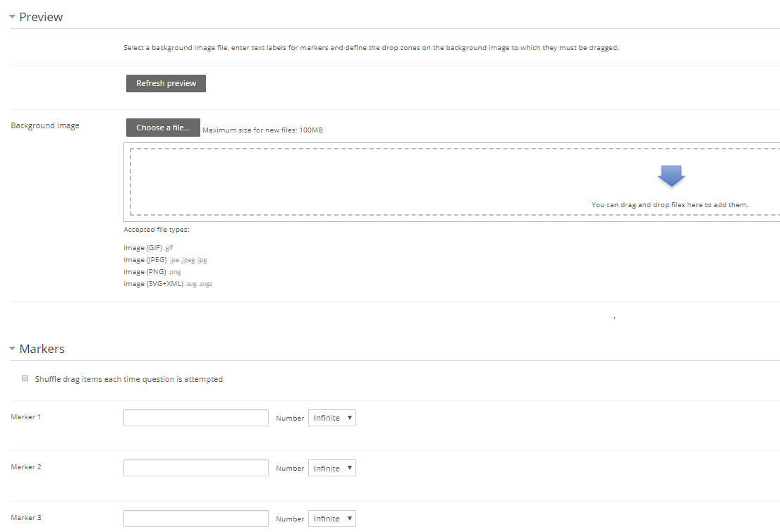This screenshot has height=532, width=780.
Task: Click 'Maximum size for new files: 100MB' text
Action: point(262,130)
